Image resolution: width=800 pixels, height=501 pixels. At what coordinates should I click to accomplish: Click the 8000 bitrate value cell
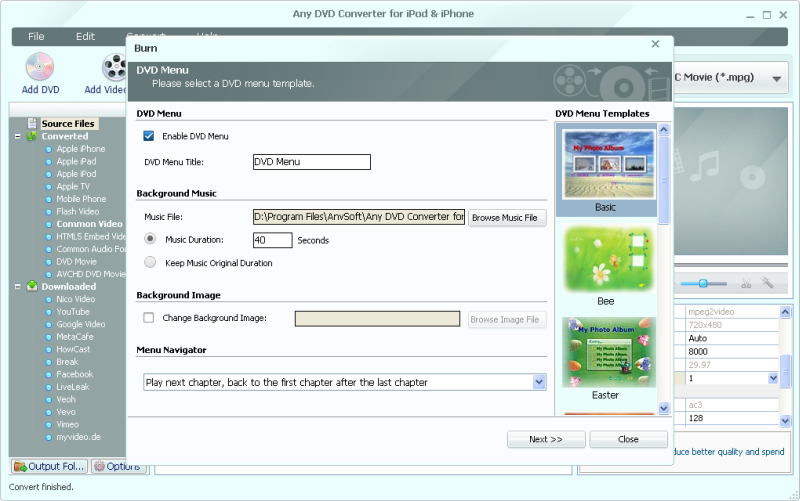click(x=732, y=352)
